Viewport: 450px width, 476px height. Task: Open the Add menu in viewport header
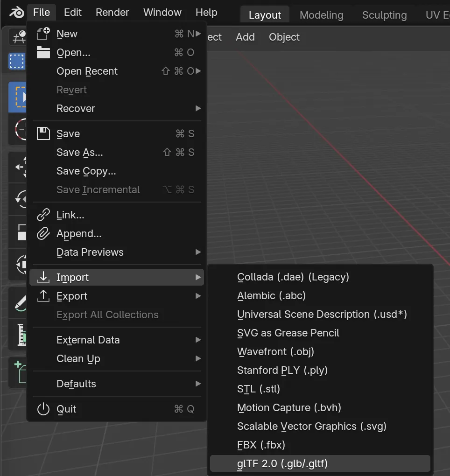(x=246, y=37)
